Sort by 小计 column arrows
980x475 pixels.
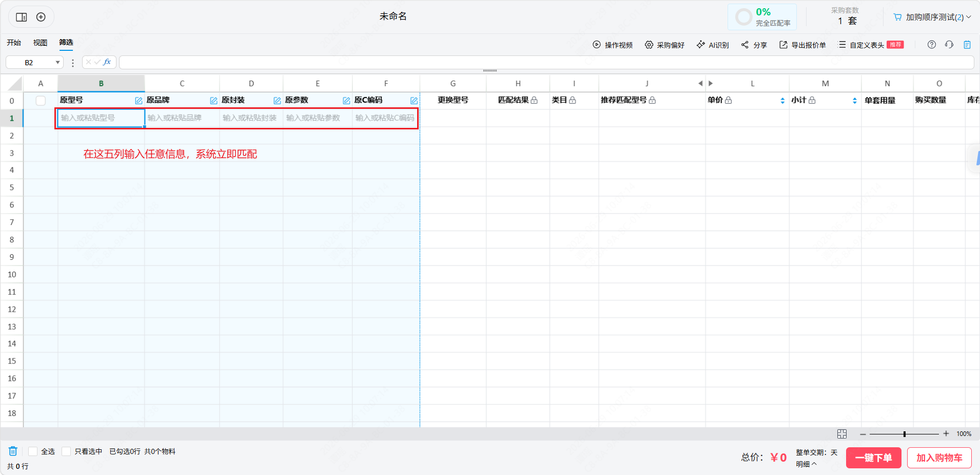pos(855,101)
